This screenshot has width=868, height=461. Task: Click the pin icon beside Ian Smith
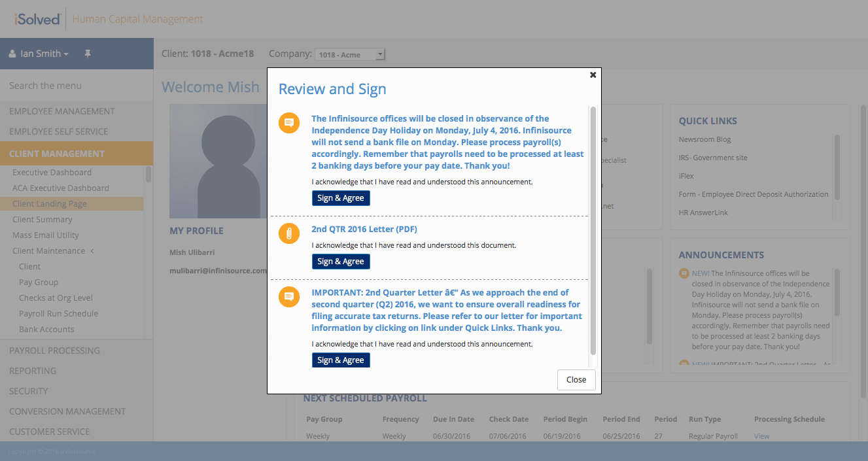pyautogui.click(x=88, y=54)
